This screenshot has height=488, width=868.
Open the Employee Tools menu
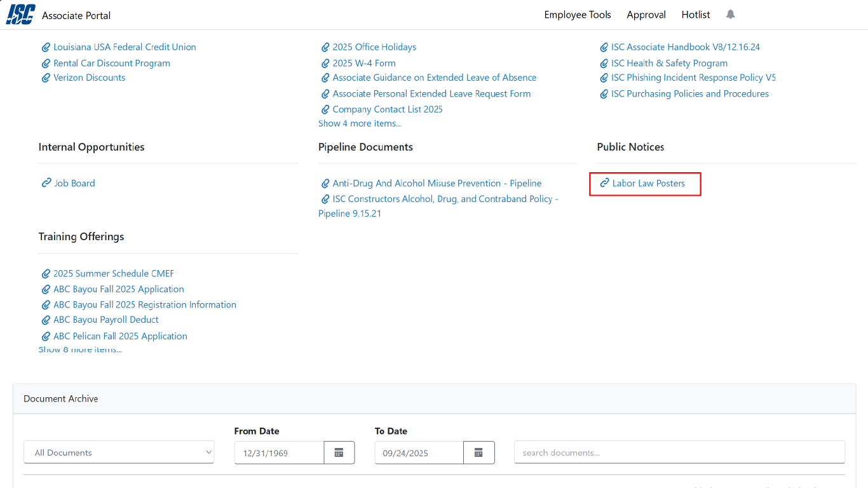(x=577, y=15)
